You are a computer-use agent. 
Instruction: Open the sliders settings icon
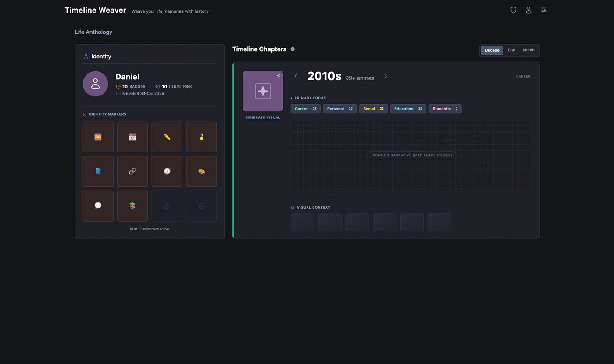pos(544,10)
